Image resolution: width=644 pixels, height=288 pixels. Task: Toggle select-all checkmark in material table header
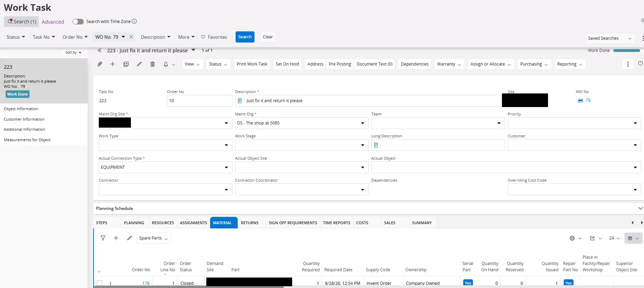point(99,271)
